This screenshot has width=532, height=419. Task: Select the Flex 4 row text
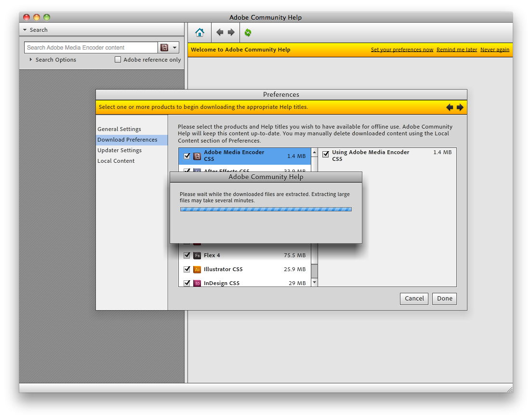pos(212,255)
